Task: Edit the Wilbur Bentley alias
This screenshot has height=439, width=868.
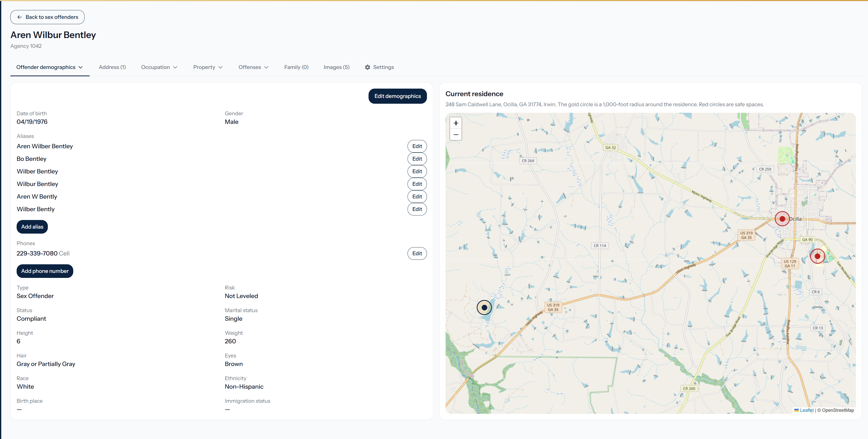Action: 417,184
